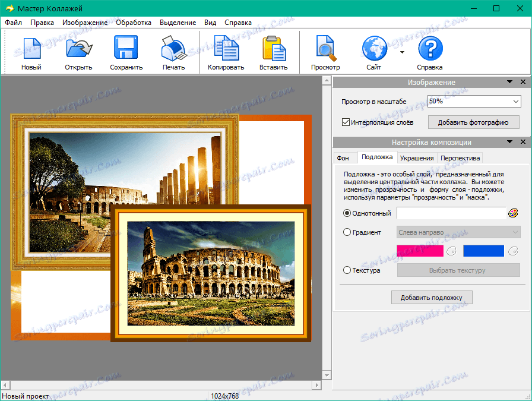Open the Вид menu

[x=210, y=23]
